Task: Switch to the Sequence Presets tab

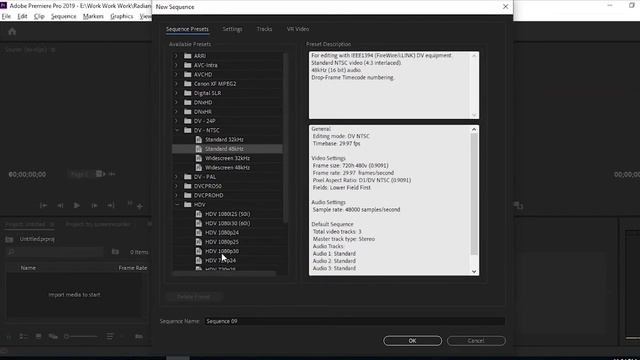Action: [187, 29]
